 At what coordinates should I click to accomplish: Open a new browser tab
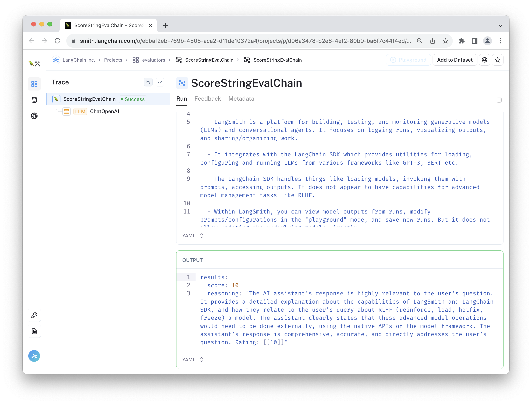click(x=166, y=25)
